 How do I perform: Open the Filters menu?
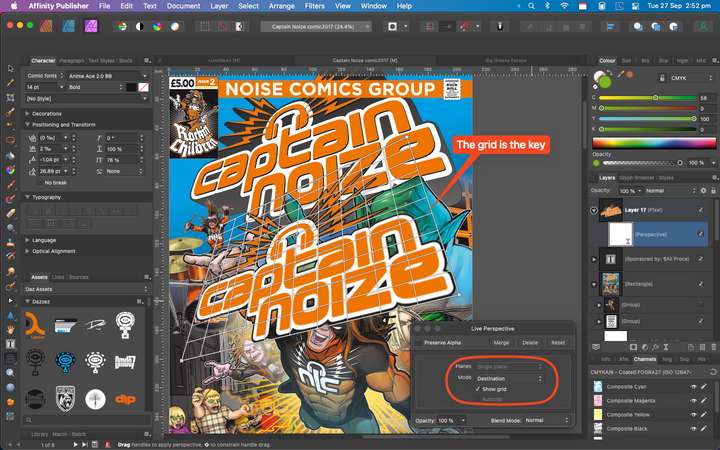click(315, 6)
